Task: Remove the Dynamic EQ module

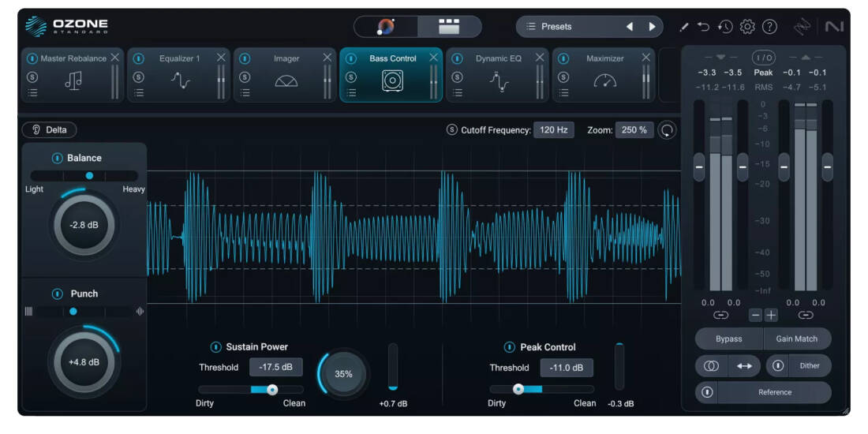Action: click(540, 58)
